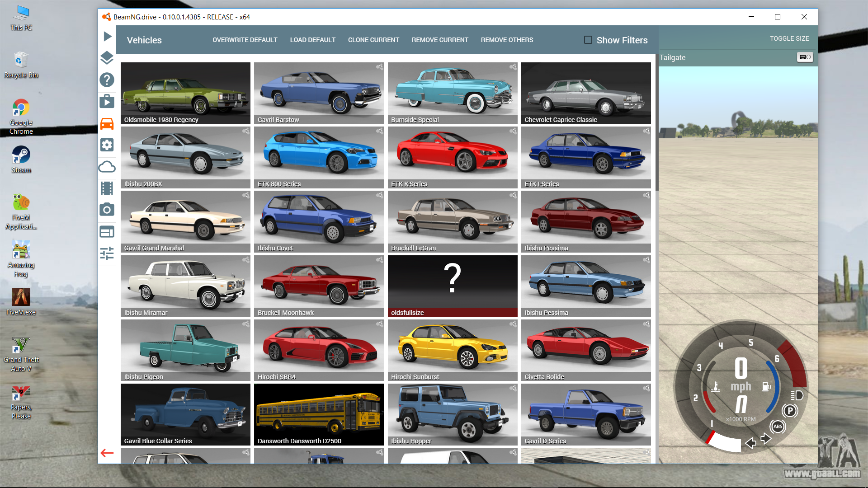
Task: Click config icon on ETK I-Series tile
Action: pos(646,131)
